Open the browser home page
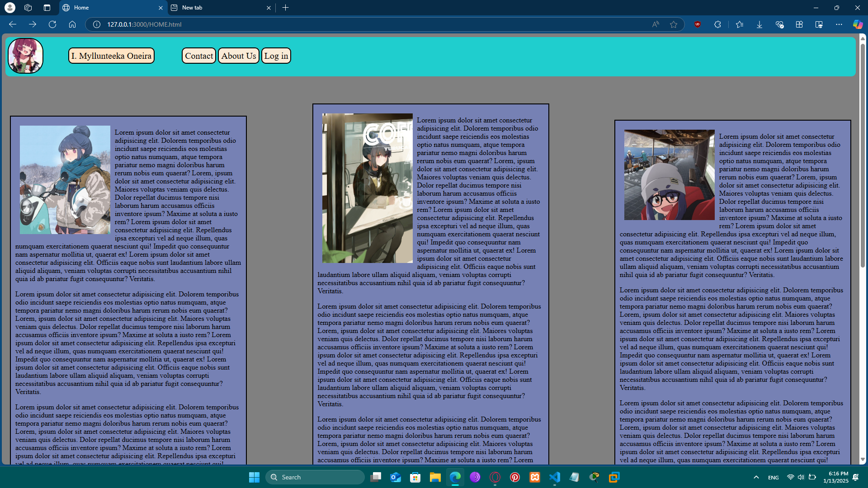868x488 pixels. click(x=72, y=24)
